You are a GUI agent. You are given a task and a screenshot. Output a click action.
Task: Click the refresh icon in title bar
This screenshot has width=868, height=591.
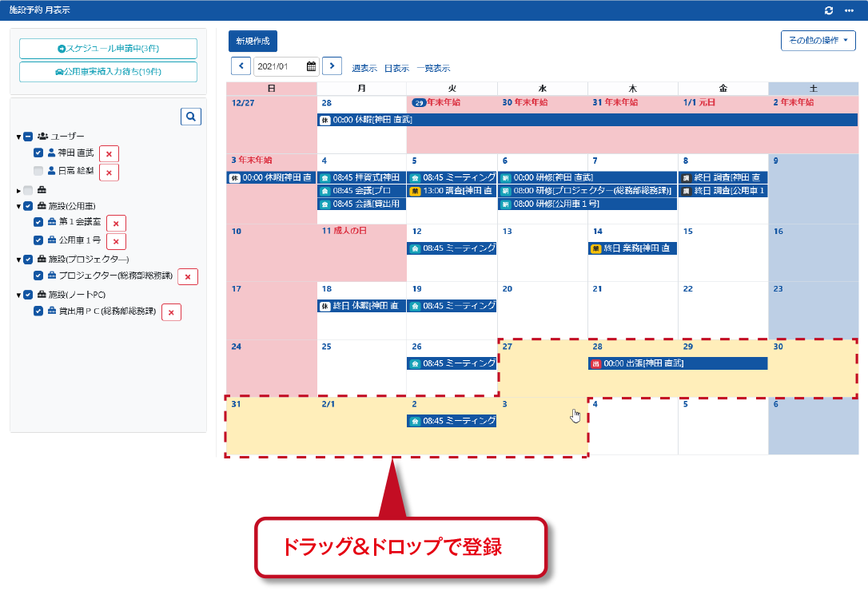(x=829, y=10)
